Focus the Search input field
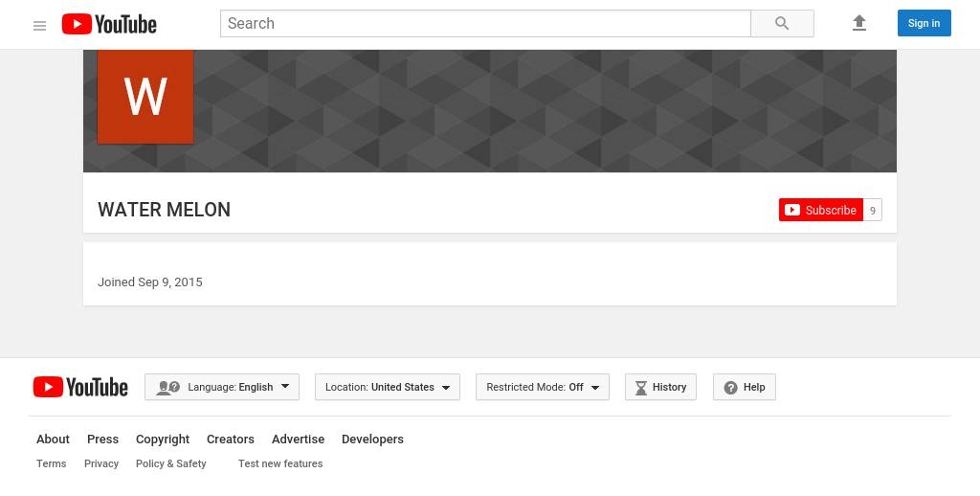 tap(485, 24)
